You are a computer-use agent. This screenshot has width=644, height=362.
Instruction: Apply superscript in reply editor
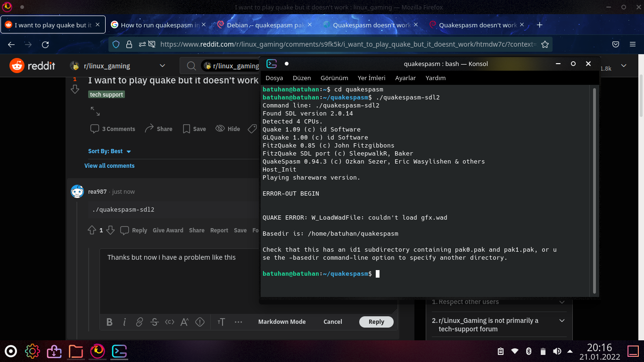(x=185, y=322)
